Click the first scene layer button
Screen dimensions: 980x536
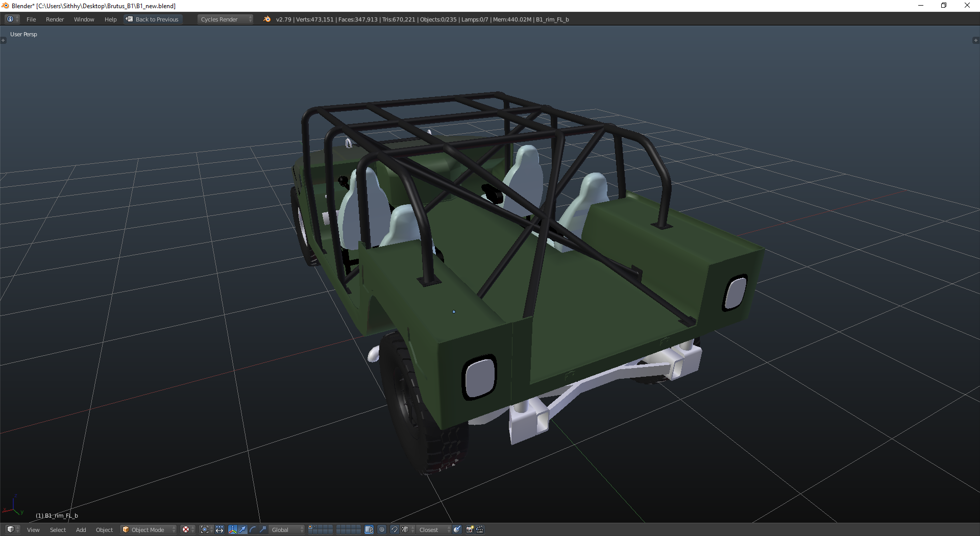tap(310, 527)
